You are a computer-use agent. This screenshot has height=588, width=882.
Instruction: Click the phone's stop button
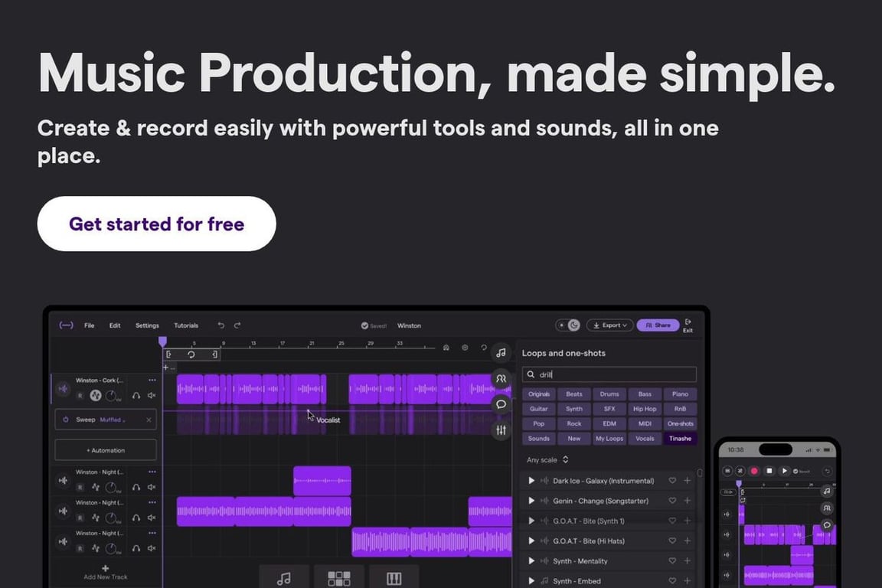[x=769, y=471]
